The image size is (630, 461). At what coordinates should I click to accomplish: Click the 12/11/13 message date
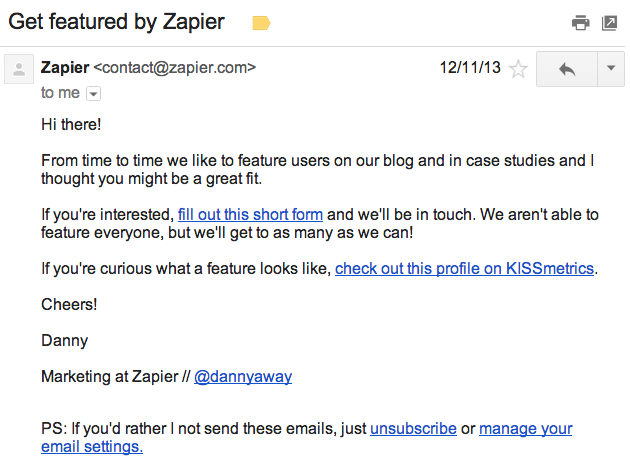[468, 68]
